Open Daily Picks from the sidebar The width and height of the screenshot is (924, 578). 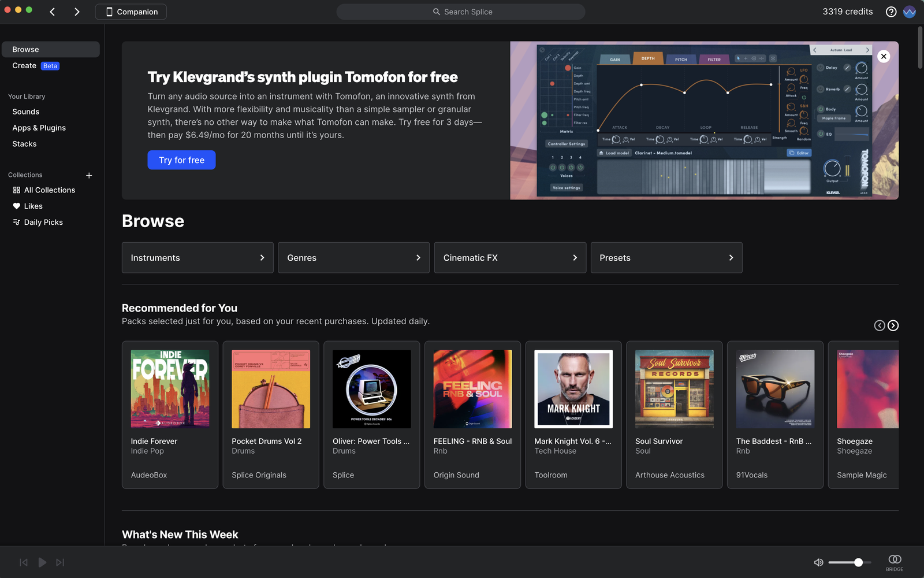[43, 222]
